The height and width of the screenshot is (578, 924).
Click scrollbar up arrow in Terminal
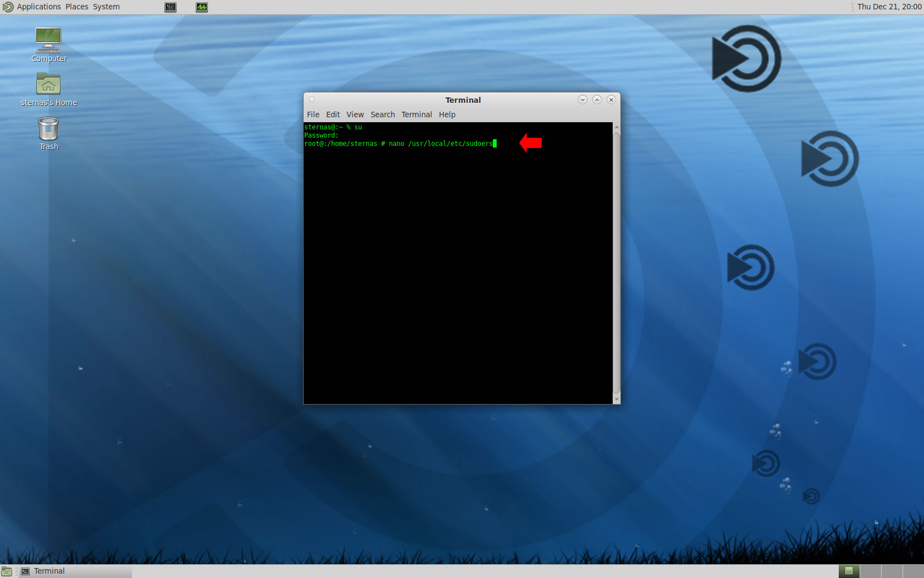(x=617, y=127)
